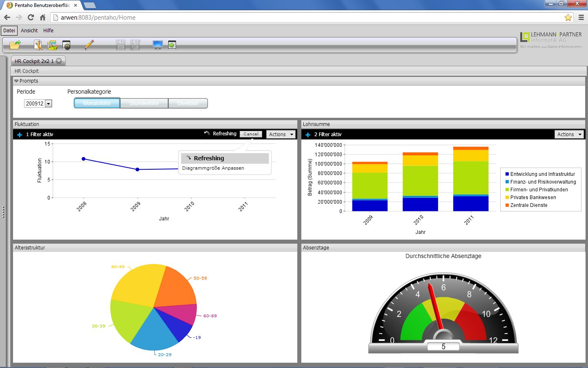Open Lohnsumme Actions dropdown

point(569,134)
